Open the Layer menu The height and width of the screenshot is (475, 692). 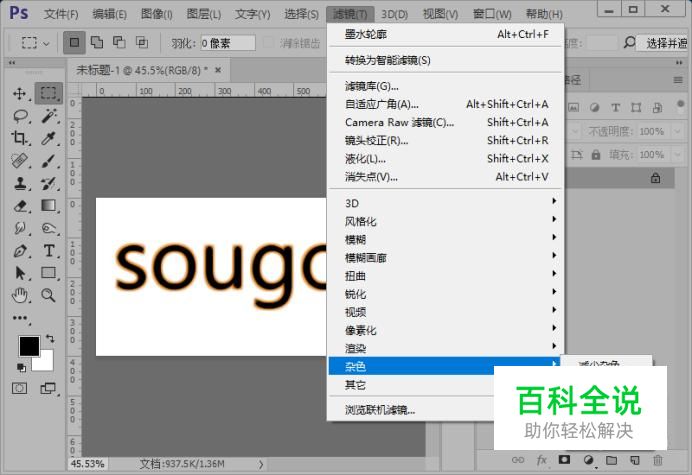click(x=203, y=14)
